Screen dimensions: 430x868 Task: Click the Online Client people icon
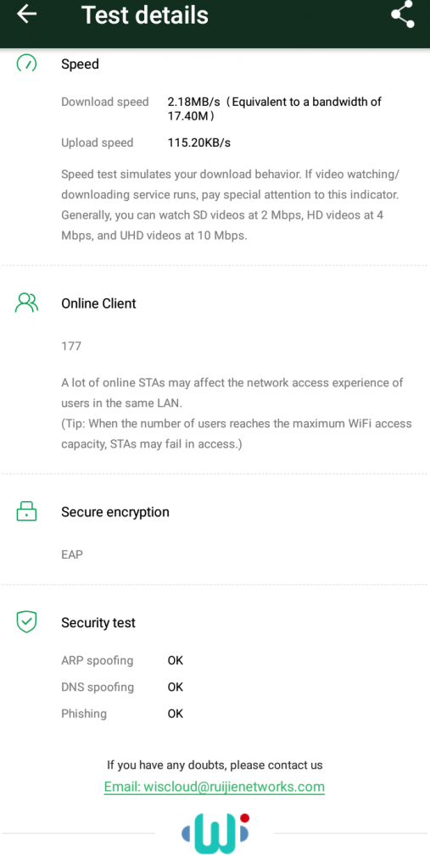[26, 303]
